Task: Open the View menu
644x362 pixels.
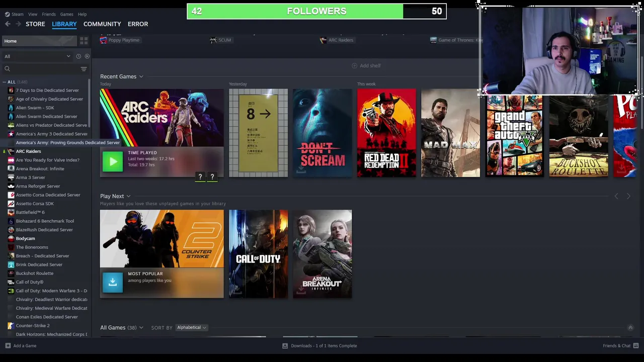Action: click(x=33, y=14)
